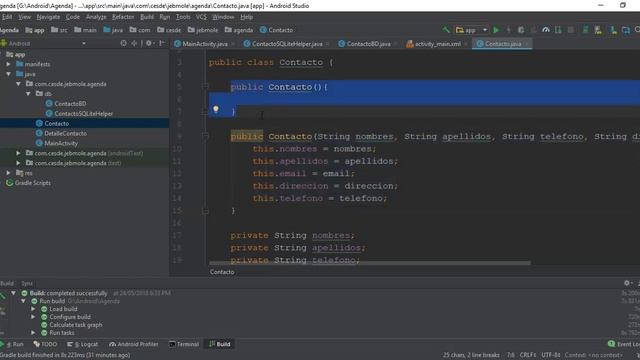
Task: Collapse the com.cesde.jebmole.agenda package arrow
Action: (18, 84)
